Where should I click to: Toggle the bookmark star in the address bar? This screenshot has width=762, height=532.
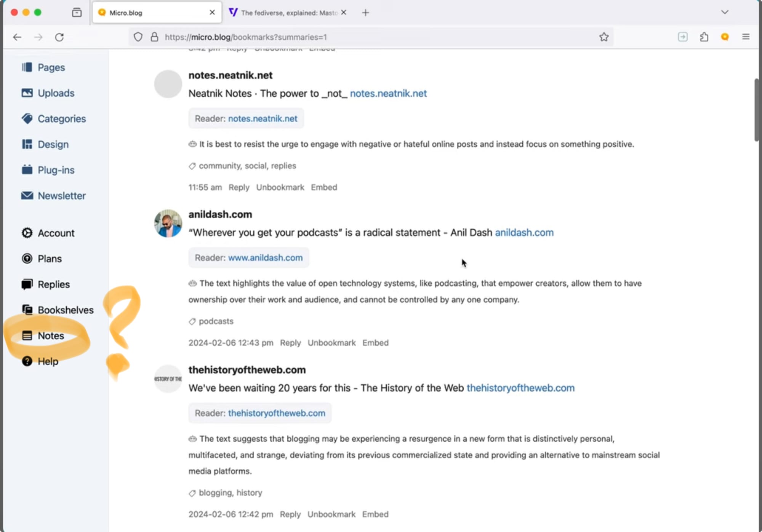604,37
